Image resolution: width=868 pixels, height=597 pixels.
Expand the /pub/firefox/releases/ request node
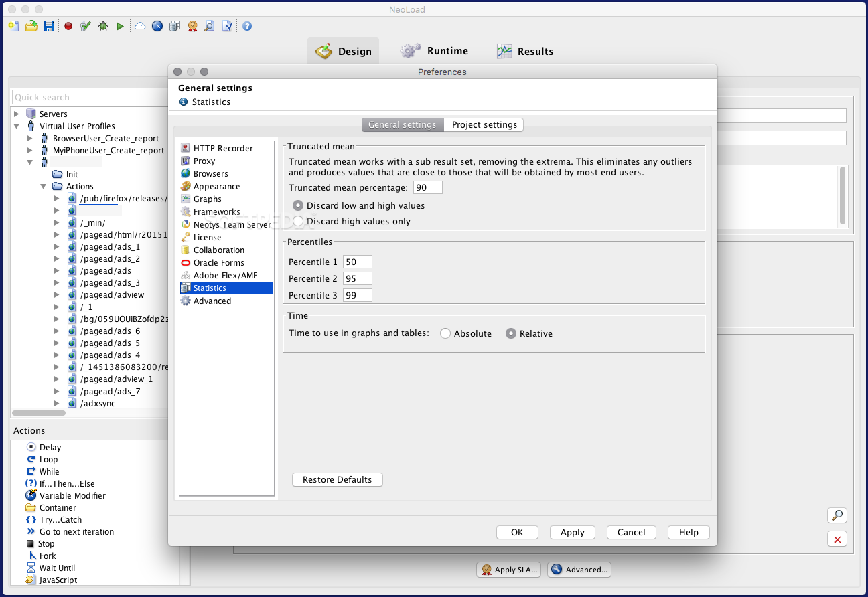click(x=57, y=198)
